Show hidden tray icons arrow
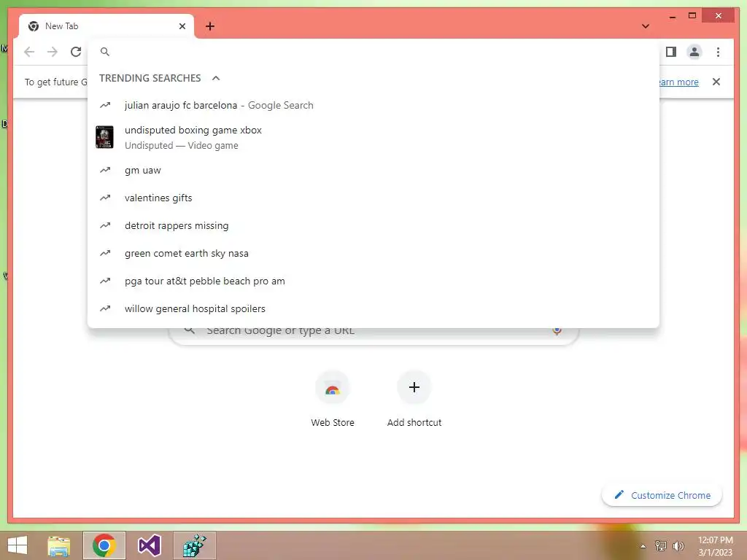 643,546
